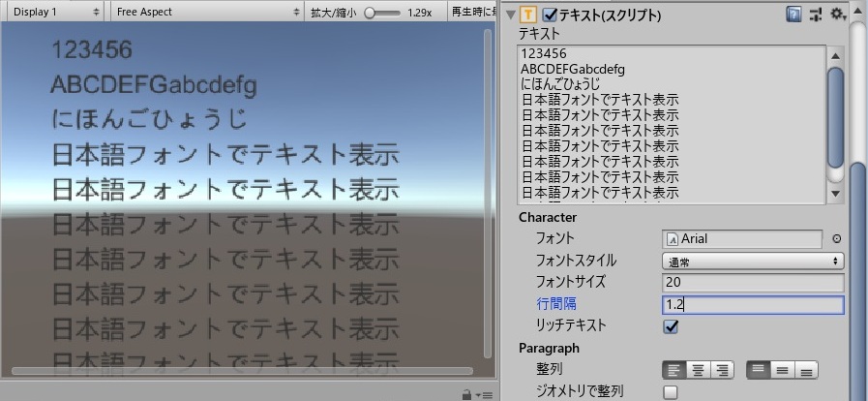Click the component preset sliders icon
868x401 pixels.
click(816, 14)
